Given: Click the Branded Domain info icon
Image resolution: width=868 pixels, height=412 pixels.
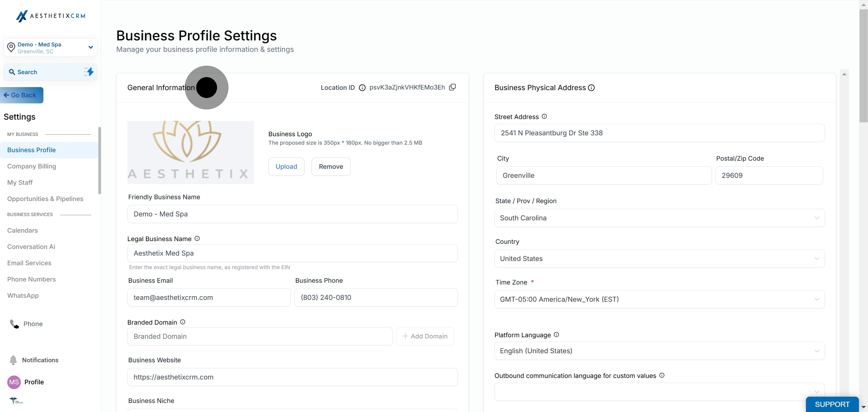Looking at the screenshot, I should (183, 322).
